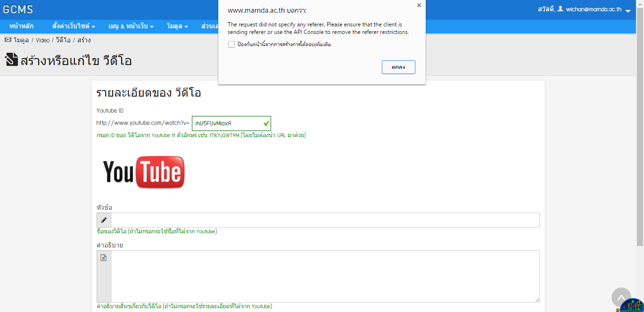
Task: Click the network speed monitor widget
Action: click(632, 305)
